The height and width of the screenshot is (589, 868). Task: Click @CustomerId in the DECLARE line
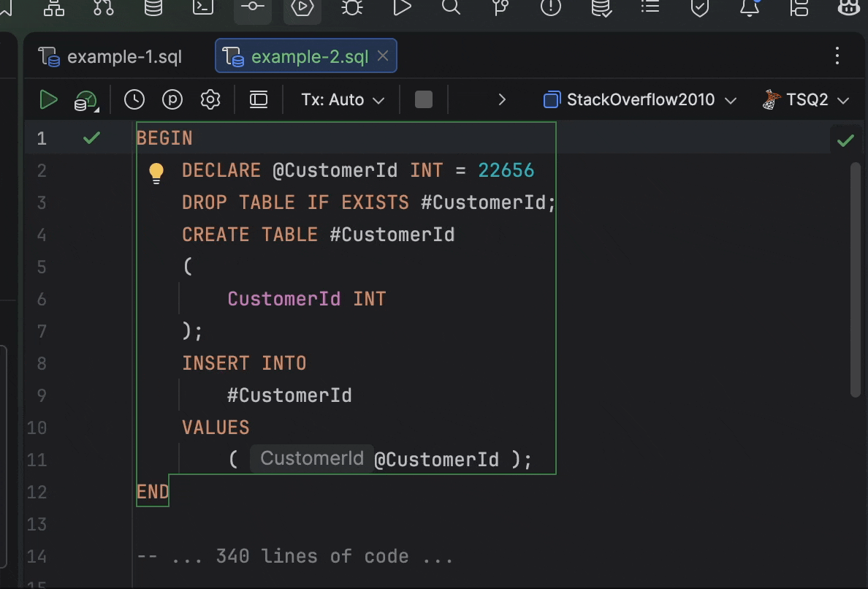335,170
